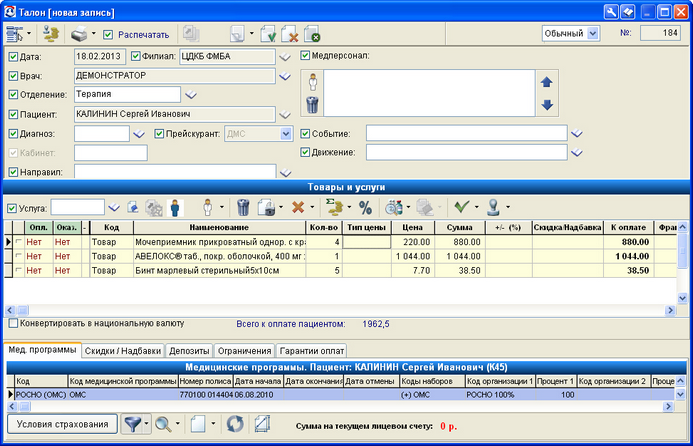Click the magnifying glass search icon
693x446 pixels.
click(163, 424)
